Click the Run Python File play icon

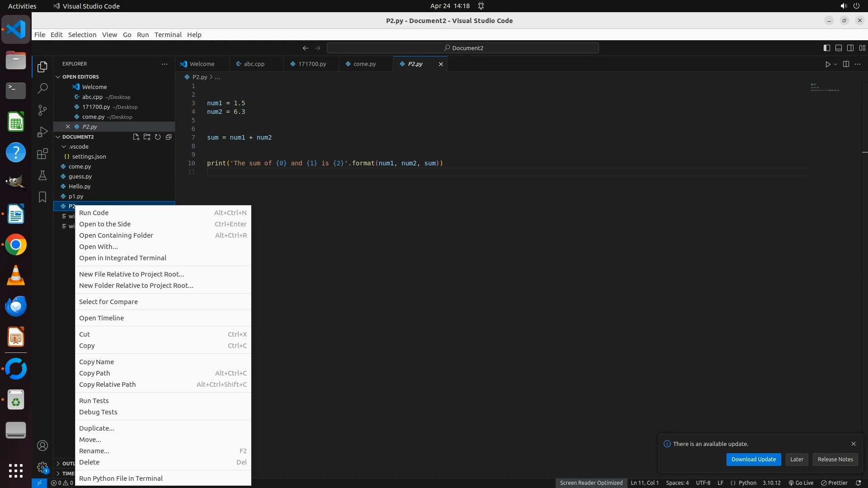click(827, 64)
